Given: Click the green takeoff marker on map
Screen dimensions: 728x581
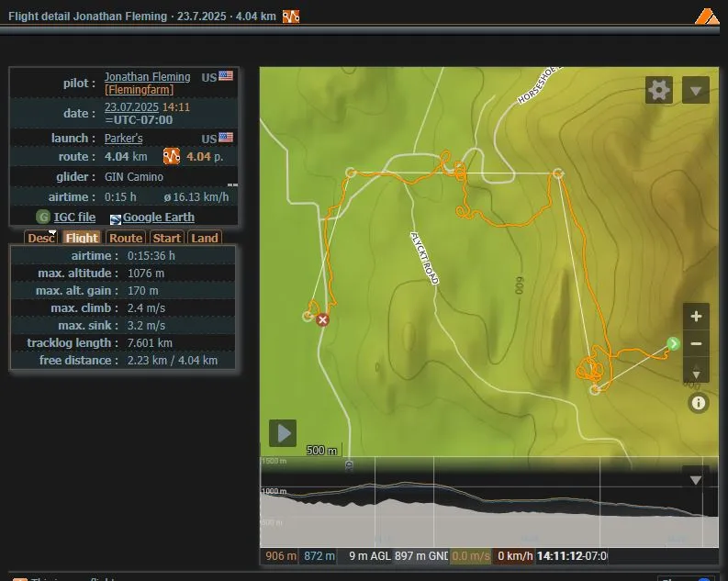Looking at the screenshot, I should (x=673, y=343).
